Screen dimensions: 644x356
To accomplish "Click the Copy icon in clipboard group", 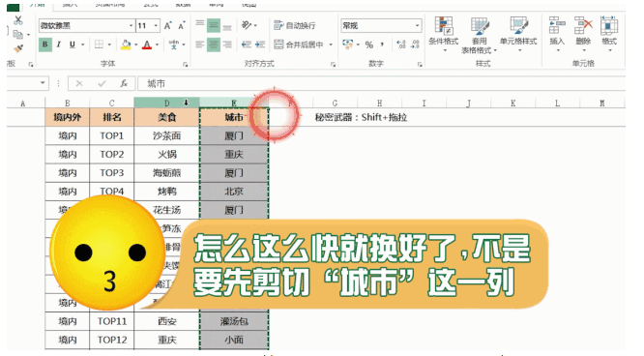I will (17, 35).
